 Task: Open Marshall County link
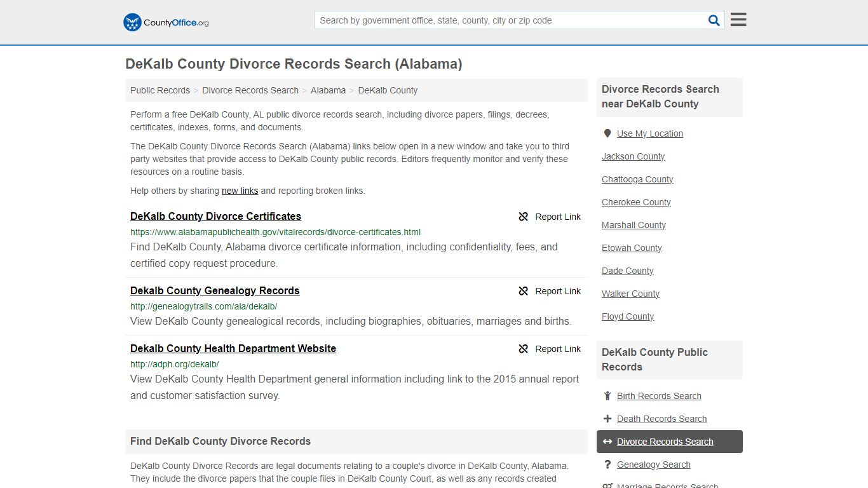[634, 225]
